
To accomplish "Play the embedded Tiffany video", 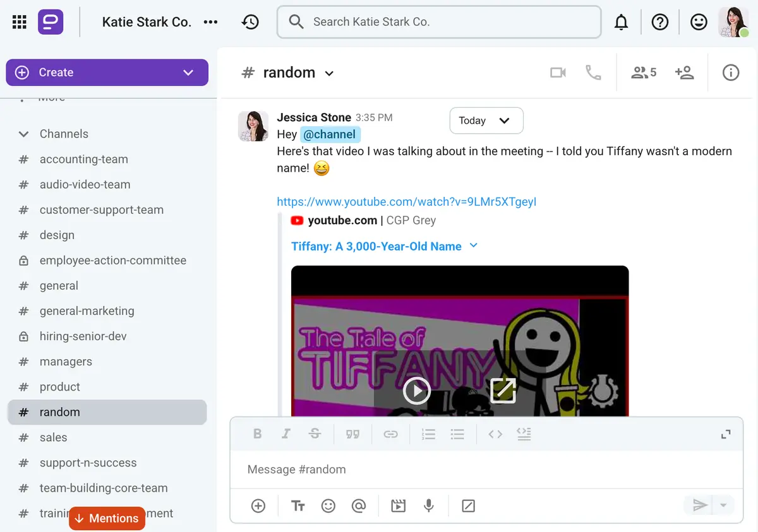I will pyautogui.click(x=416, y=391).
